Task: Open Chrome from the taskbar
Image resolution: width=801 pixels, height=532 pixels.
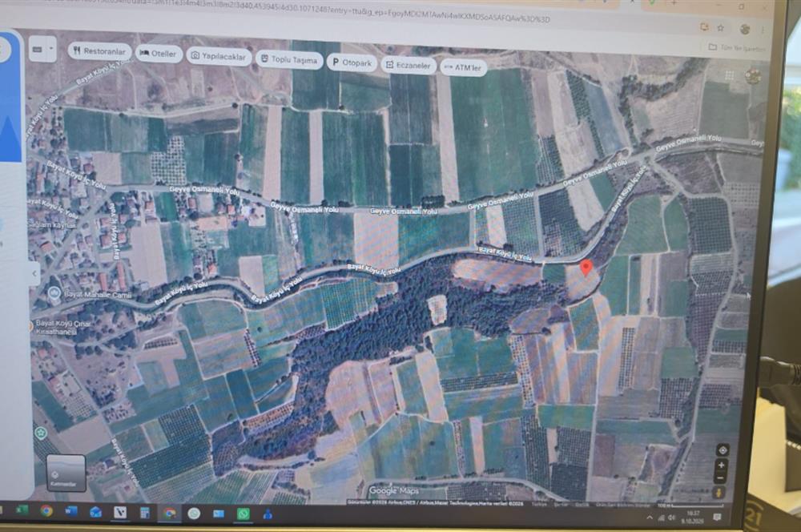Action: click(46, 510)
